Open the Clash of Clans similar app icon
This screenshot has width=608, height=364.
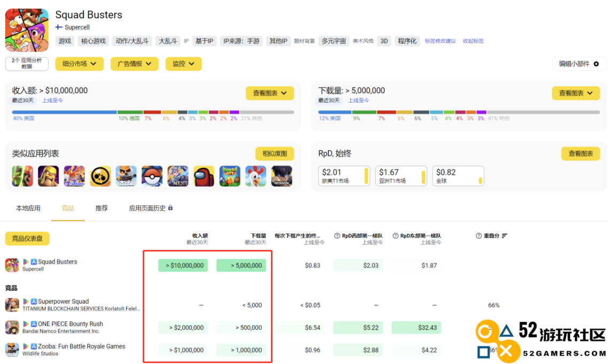[x=49, y=176]
